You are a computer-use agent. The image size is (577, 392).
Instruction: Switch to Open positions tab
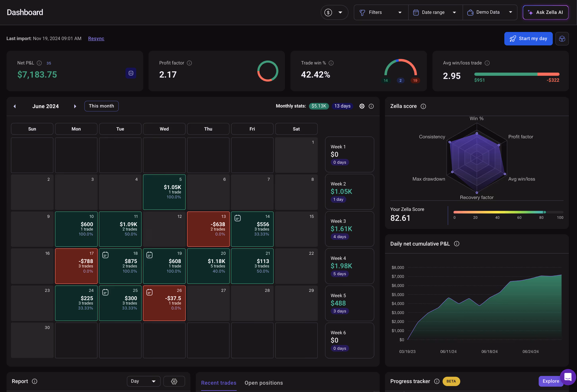click(x=263, y=383)
